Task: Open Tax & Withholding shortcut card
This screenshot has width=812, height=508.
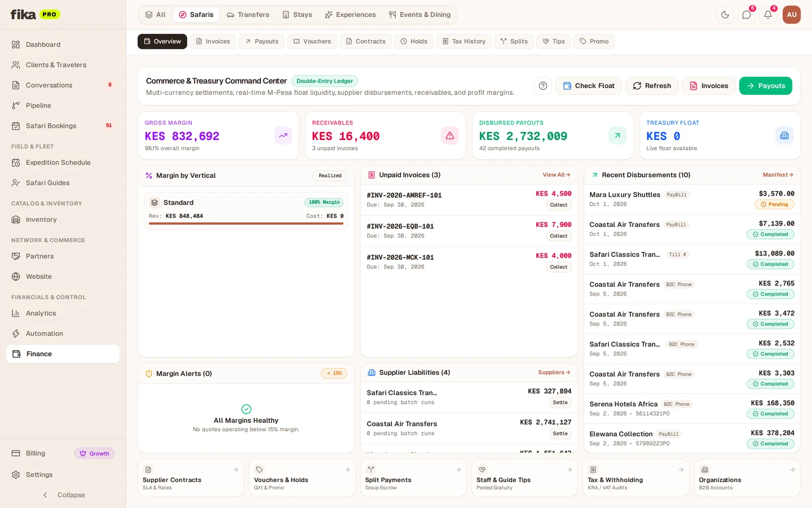Action: coord(636,478)
